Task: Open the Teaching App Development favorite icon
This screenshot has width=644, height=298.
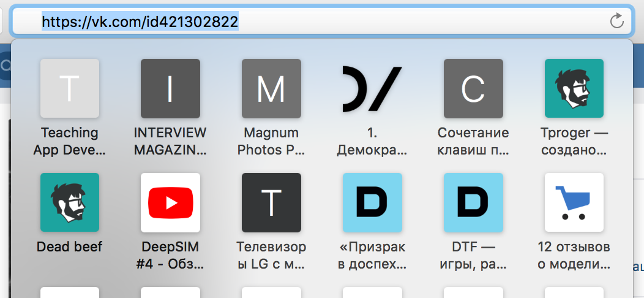Action: [70, 88]
